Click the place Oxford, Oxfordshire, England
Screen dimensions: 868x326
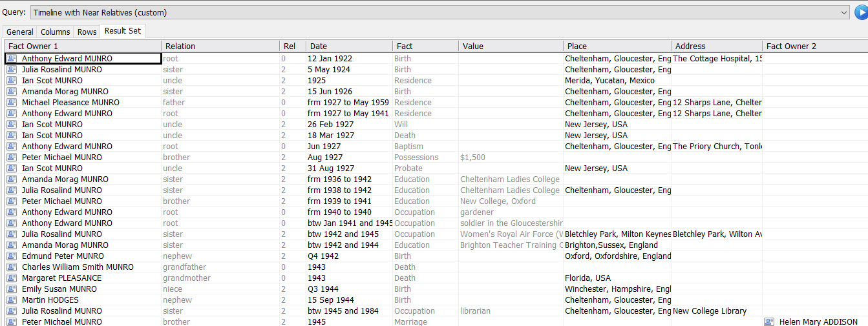[618, 256]
